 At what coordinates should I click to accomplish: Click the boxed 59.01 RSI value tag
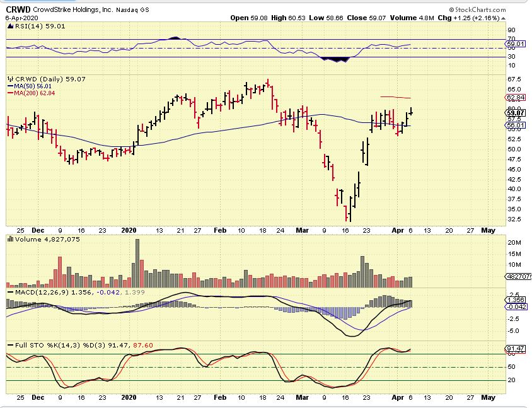click(516, 44)
